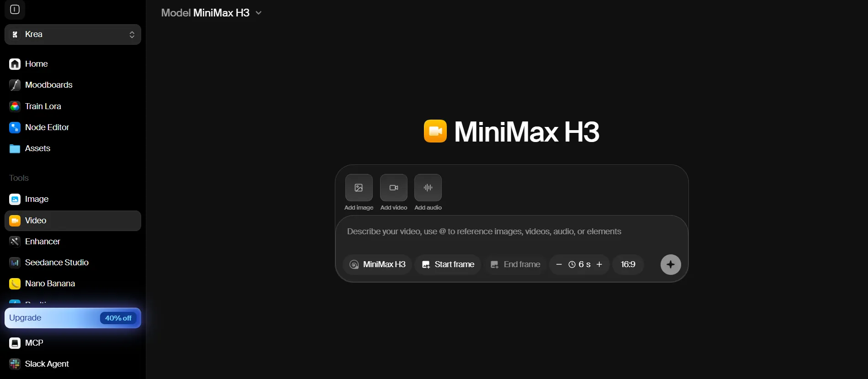The image size is (868, 379).
Task: Click the Krea logo icon
Action: (x=15, y=35)
